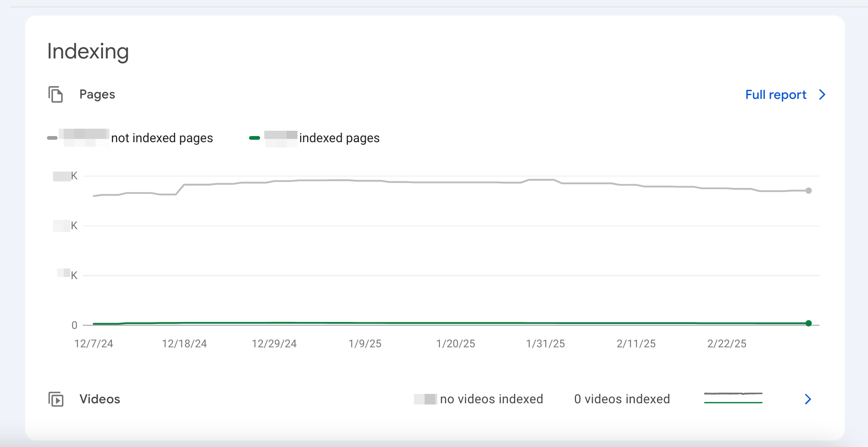Click the Indexing heading
The width and height of the screenshot is (868, 447).
[x=88, y=51]
